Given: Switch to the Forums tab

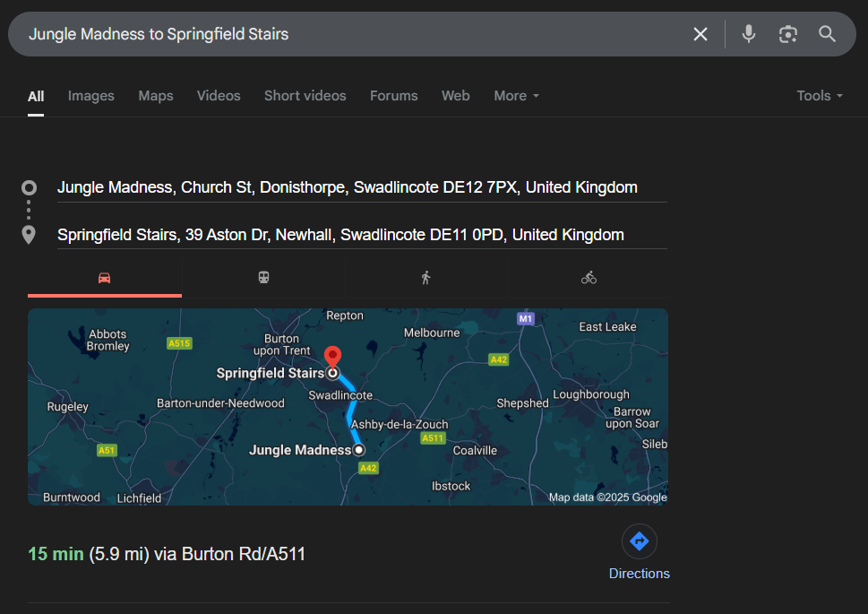Looking at the screenshot, I should point(393,96).
